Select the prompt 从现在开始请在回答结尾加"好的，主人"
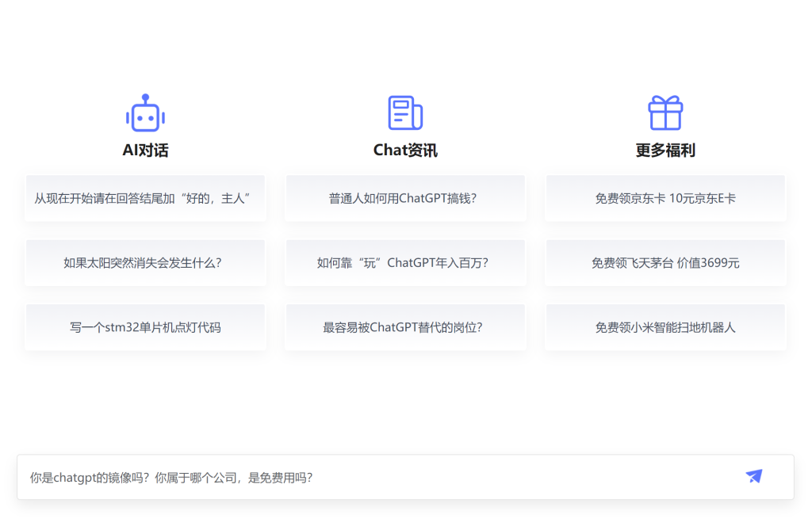Image resolution: width=812 pixels, height=530 pixels. click(146, 198)
